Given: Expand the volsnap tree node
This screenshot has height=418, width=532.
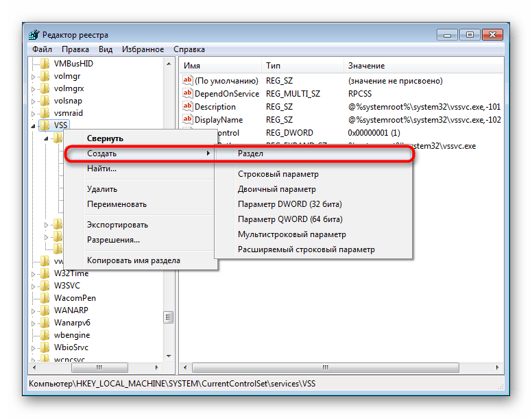Looking at the screenshot, I should pos(33,101).
